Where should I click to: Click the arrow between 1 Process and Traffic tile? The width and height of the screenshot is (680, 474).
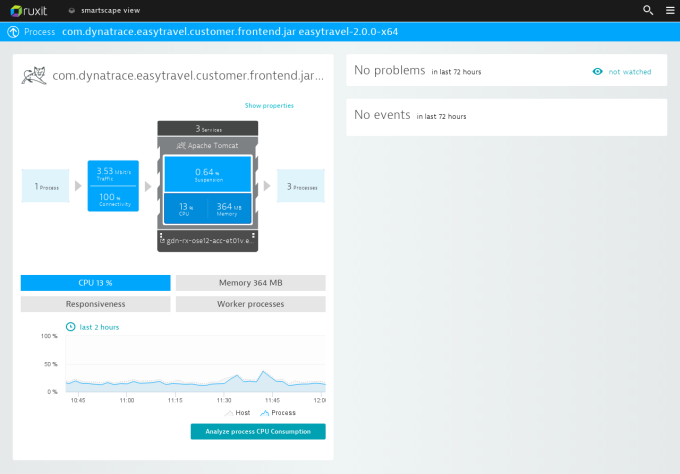[x=78, y=186]
